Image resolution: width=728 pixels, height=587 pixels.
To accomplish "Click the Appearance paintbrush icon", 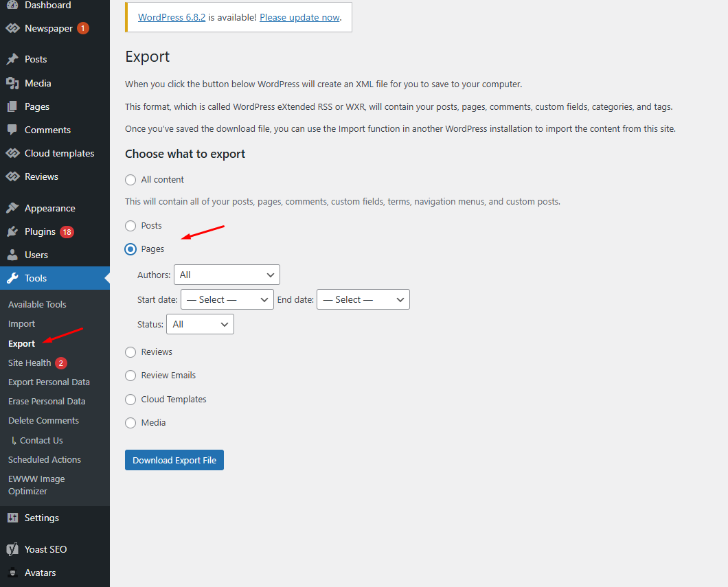I will [12, 208].
